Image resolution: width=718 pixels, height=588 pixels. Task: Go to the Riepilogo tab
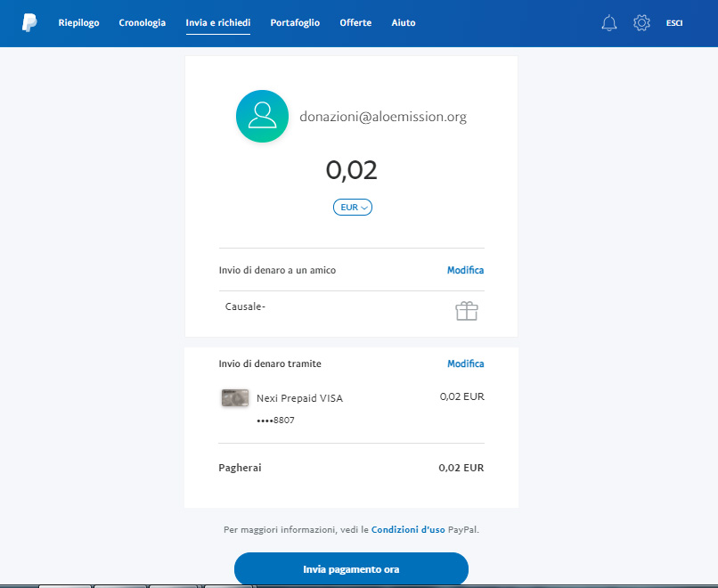pos(78,22)
